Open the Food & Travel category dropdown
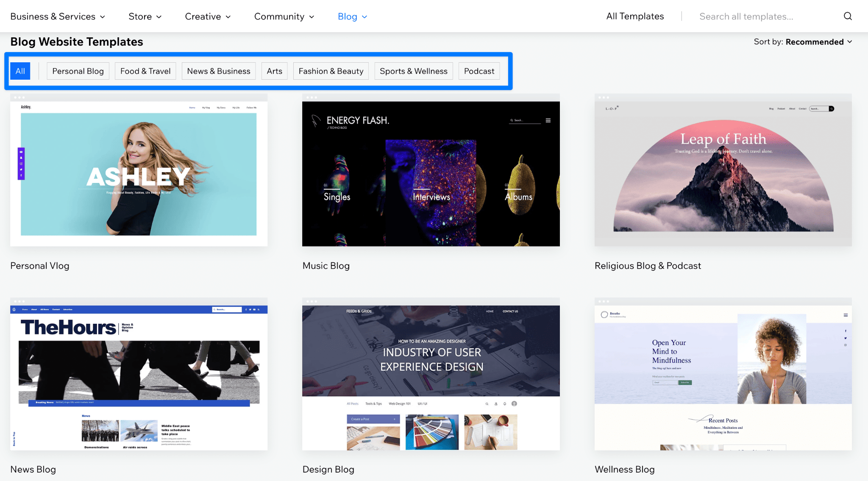This screenshot has width=868, height=481. (146, 70)
